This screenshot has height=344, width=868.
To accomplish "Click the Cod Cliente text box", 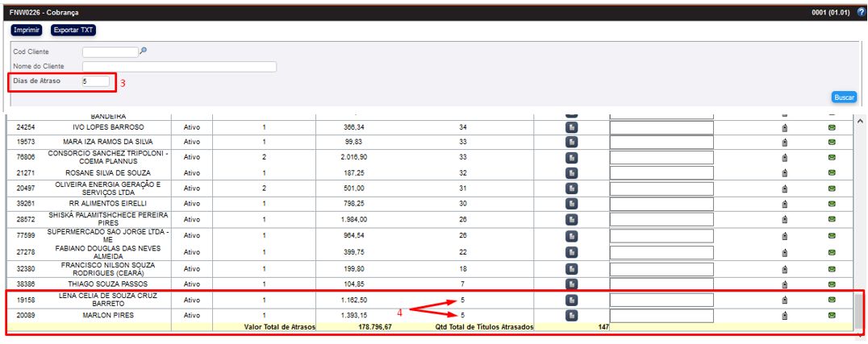I will point(110,52).
